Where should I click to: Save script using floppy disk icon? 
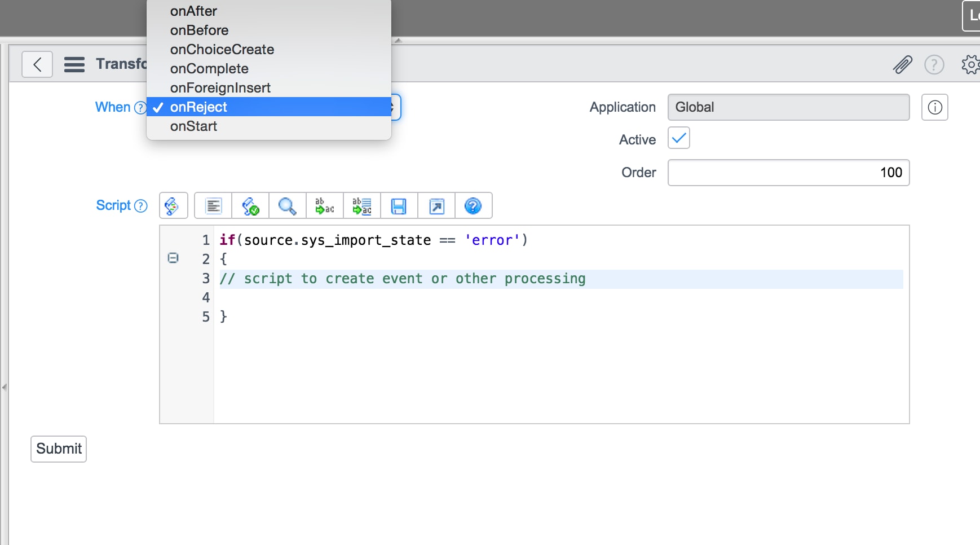[x=399, y=206]
